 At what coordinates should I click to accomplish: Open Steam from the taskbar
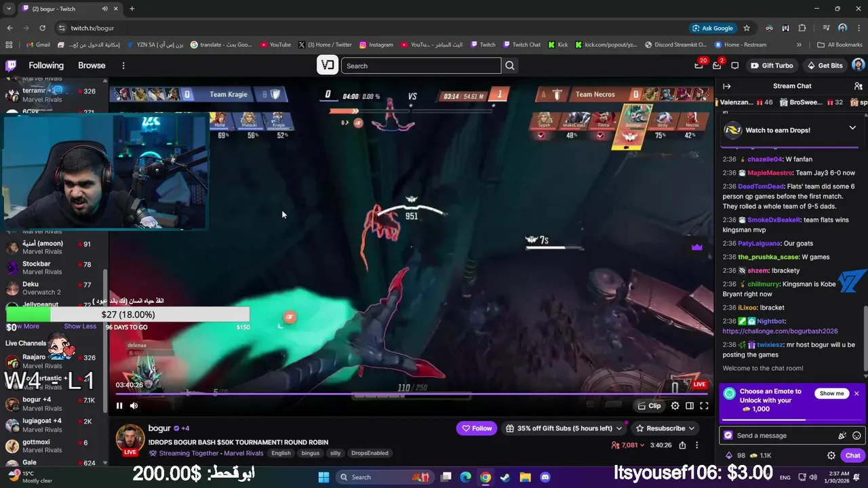pos(505,477)
